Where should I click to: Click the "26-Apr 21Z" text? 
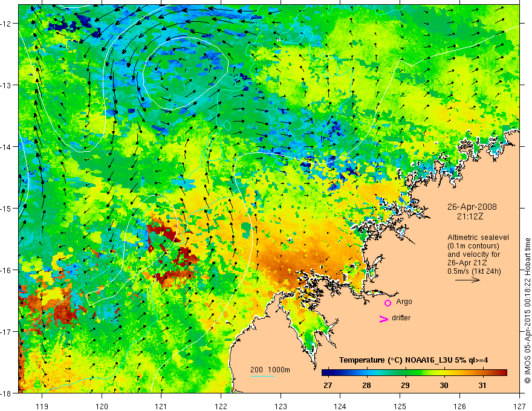click(467, 263)
